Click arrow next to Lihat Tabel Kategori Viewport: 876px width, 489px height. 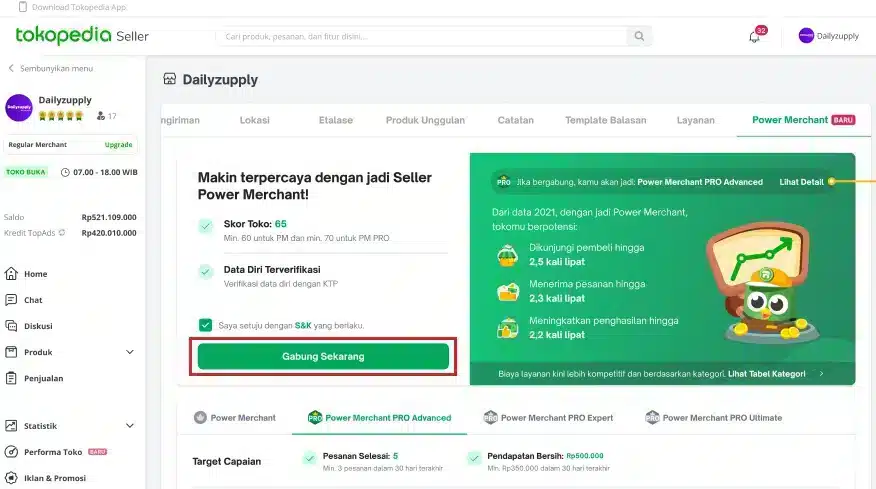(821, 373)
